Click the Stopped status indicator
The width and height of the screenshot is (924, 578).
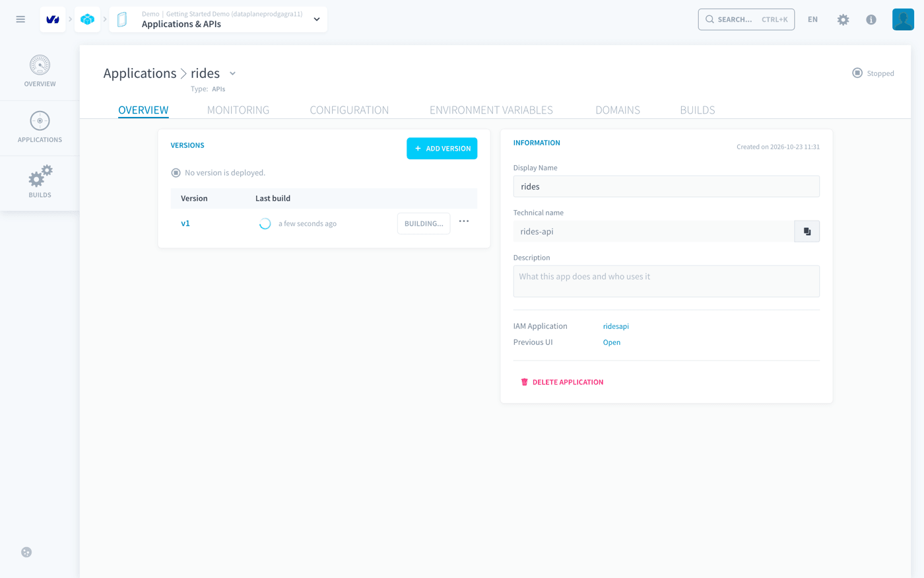coord(873,73)
